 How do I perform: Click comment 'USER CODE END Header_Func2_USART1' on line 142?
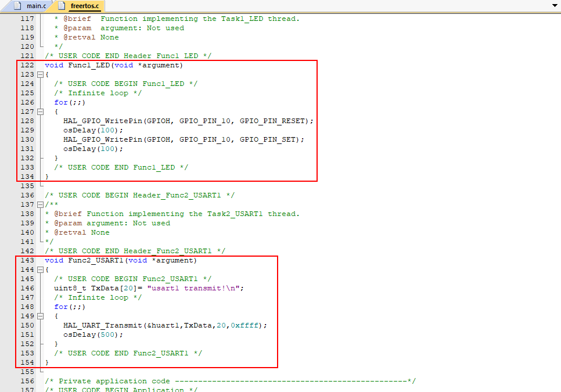tap(135, 251)
